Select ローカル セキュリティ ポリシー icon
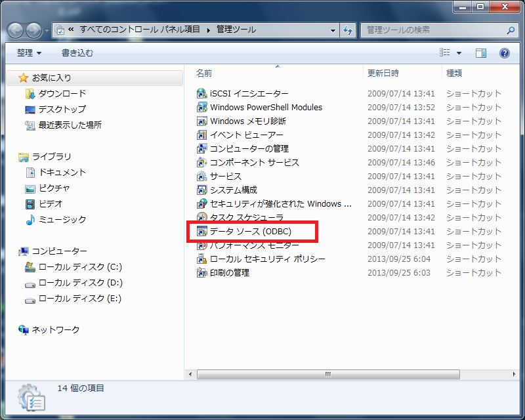This screenshot has height=420, width=525. [x=201, y=259]
